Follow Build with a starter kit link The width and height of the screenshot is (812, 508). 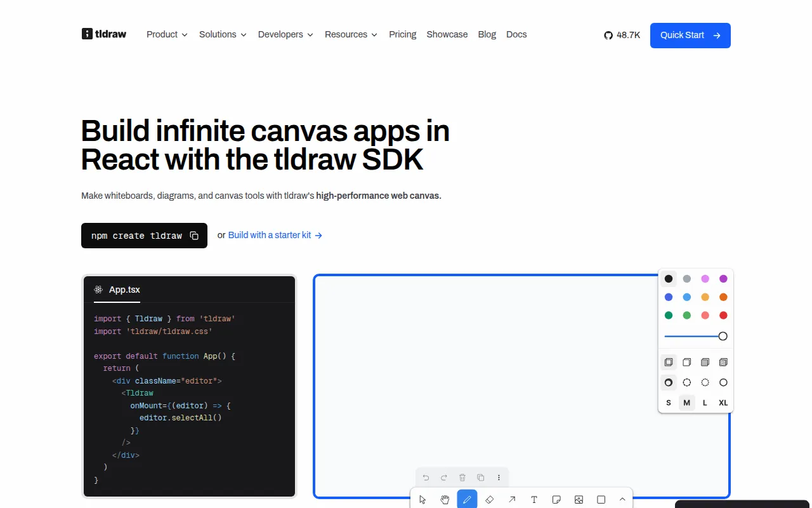[275, 235]
